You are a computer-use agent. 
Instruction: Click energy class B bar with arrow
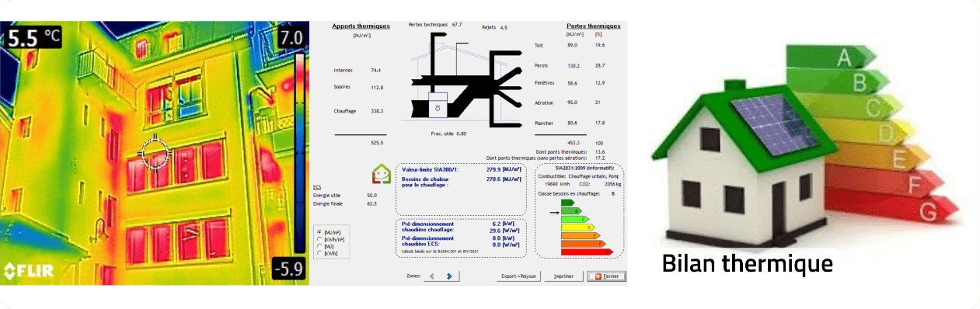pos(572,210)
